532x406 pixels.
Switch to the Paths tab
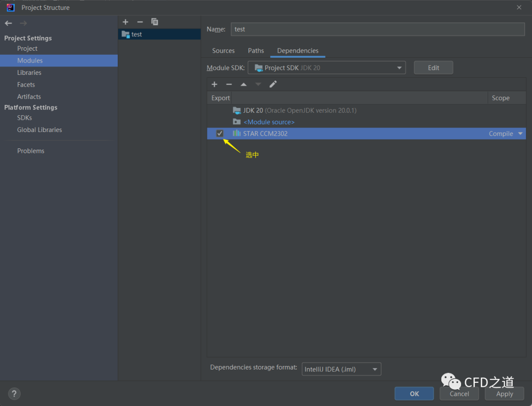coord(256,51)
